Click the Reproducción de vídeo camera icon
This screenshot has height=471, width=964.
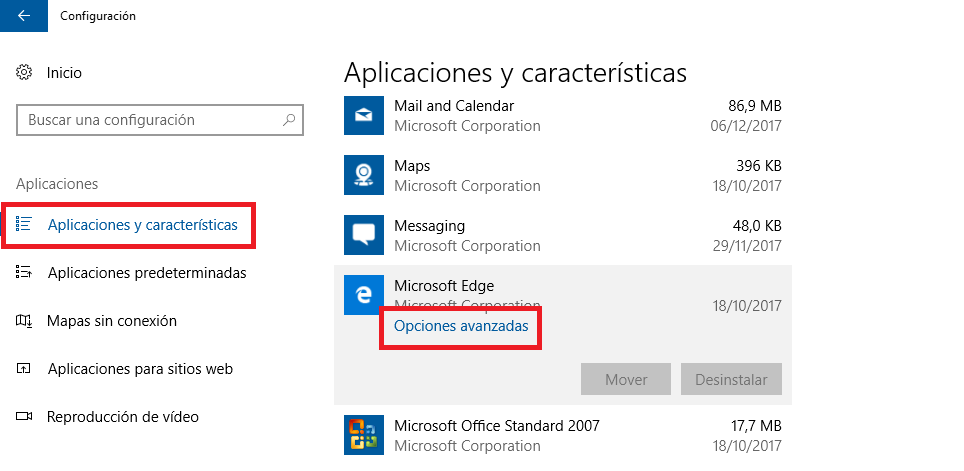(23, 417)
